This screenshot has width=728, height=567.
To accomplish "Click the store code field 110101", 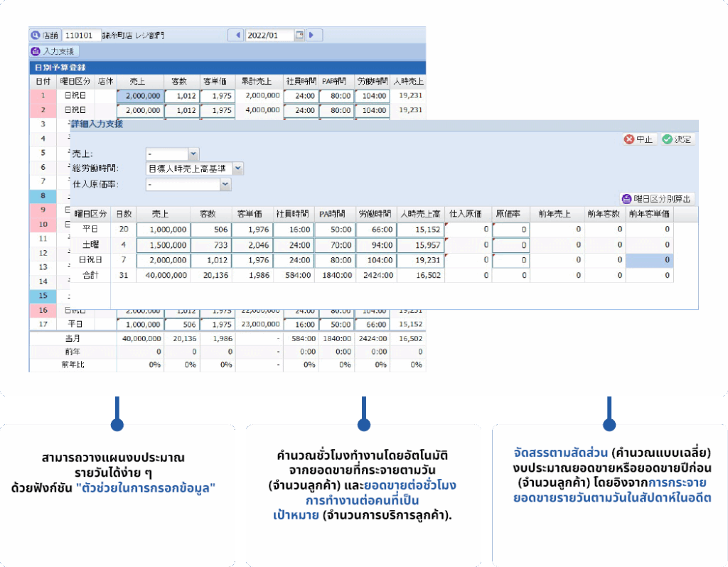I will (82, 35).
